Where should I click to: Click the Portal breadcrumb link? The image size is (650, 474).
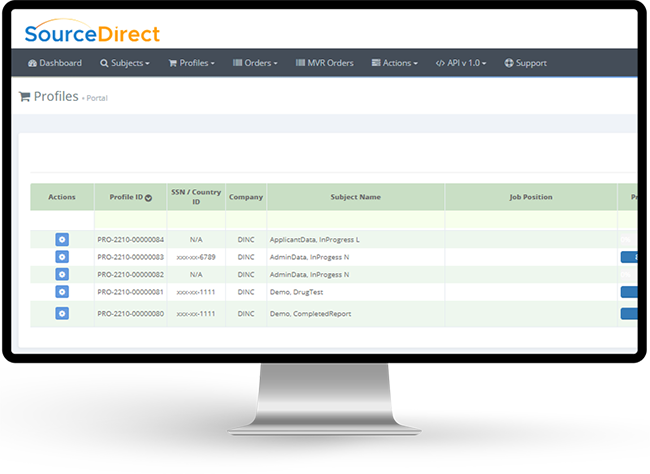point(97,98)
